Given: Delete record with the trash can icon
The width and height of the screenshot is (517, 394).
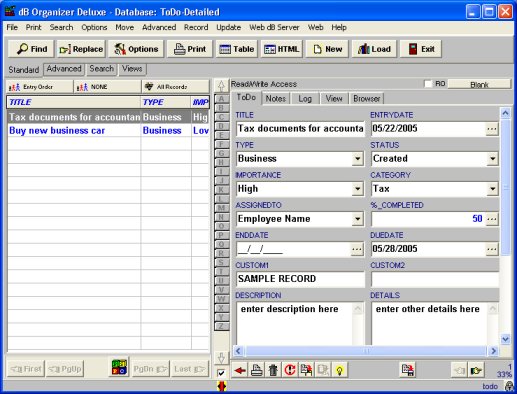Looking at the screenshot, I should pos(273,370).
